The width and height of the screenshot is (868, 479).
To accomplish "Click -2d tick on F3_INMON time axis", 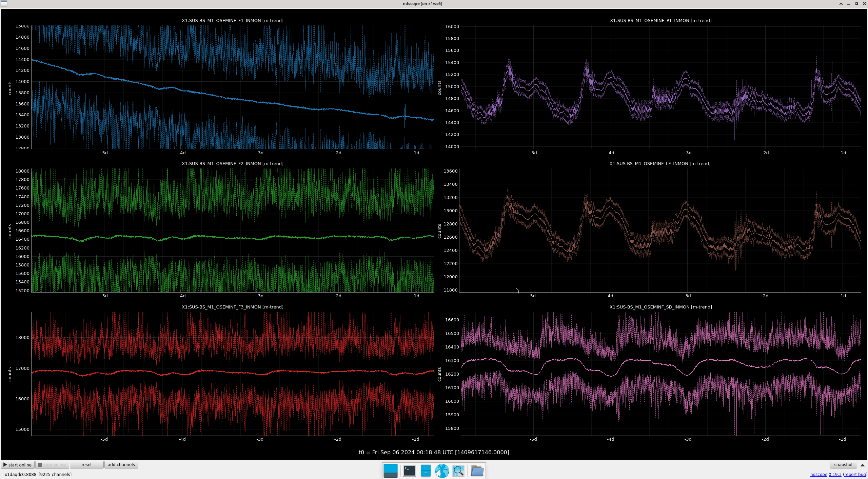I will click(338, 439).
